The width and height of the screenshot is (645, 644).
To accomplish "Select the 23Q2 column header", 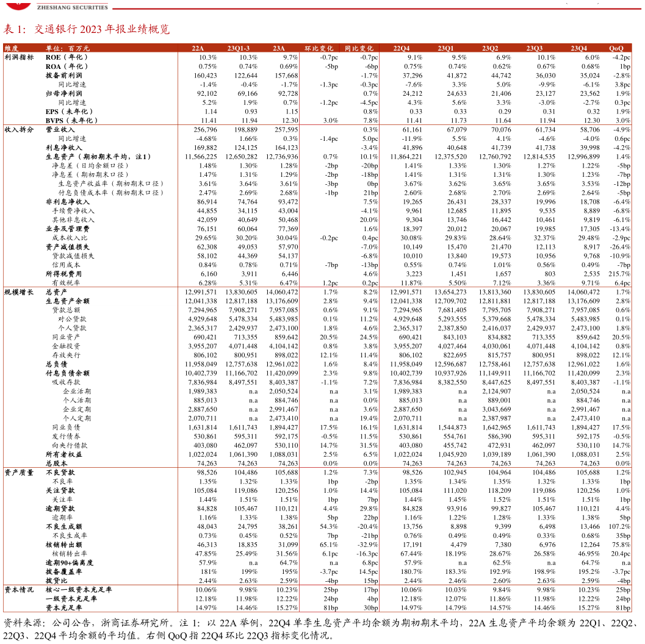I will coord(491,49).
